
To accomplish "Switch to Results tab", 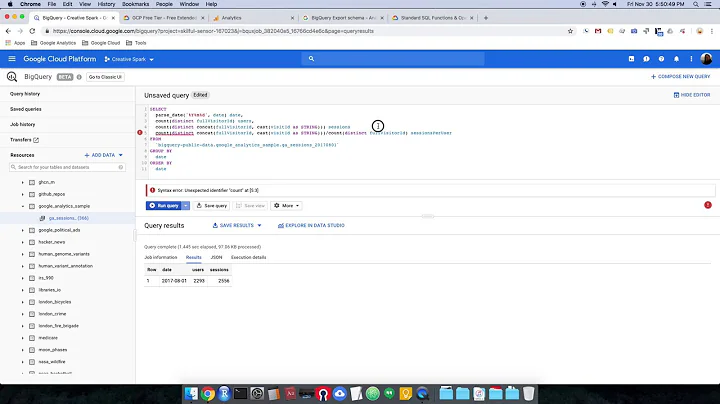I will pyautogui.click(x=194, y=258).
